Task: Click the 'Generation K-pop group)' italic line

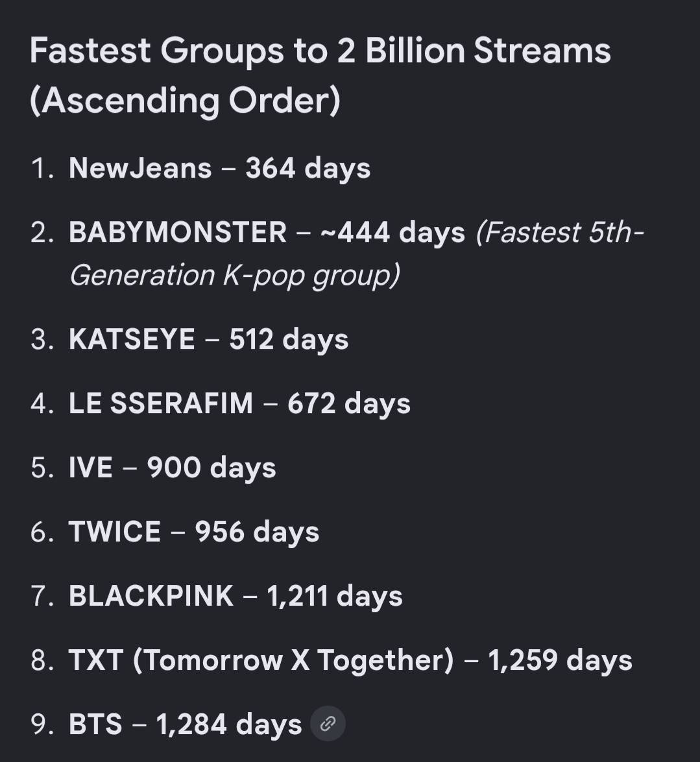Action: (x=235, y=276)
